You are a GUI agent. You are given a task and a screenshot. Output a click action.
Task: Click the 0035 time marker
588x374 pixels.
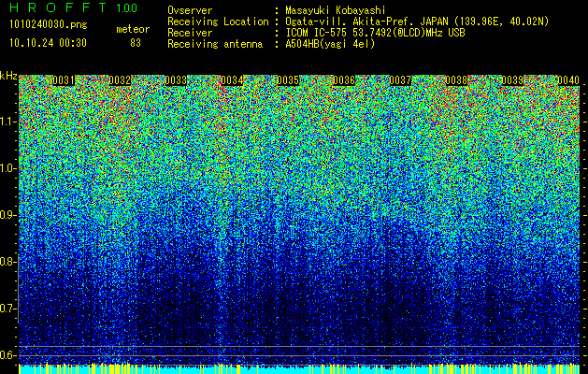[x=288, y=80]
